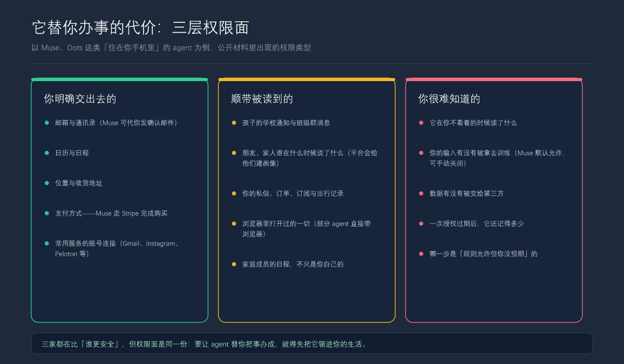Image resolution: width=624 pixels, height=364 pixels.
Task: Select the item 邮箱与通讯录
Action: 118,123
